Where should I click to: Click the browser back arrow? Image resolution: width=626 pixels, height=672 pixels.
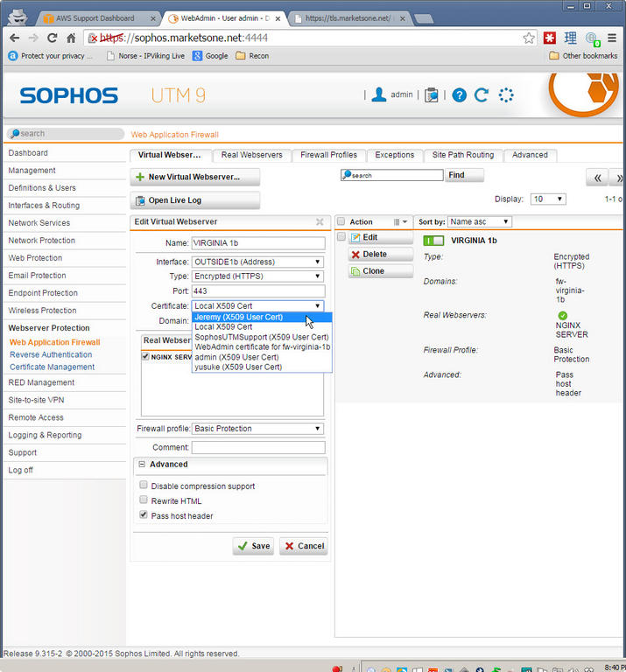pyautogui.click(x=15, y=38)
